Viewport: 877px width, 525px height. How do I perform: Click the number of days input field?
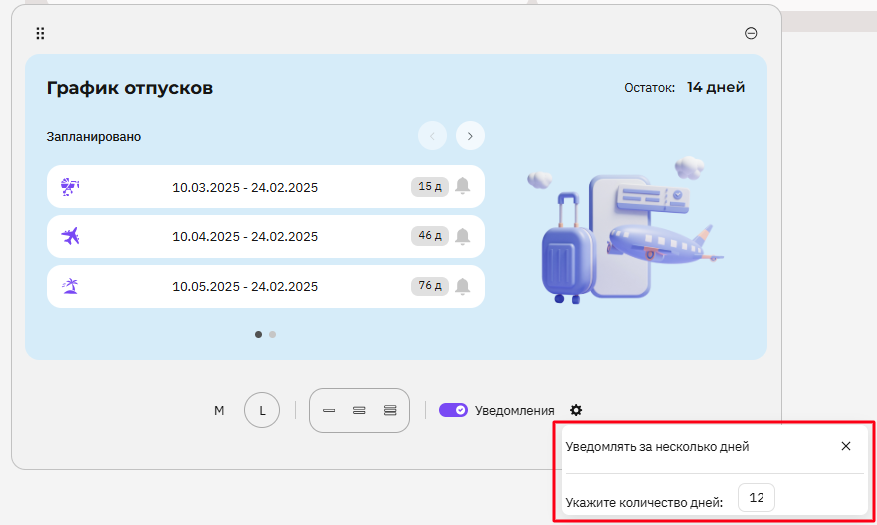(x=756, y=498)
